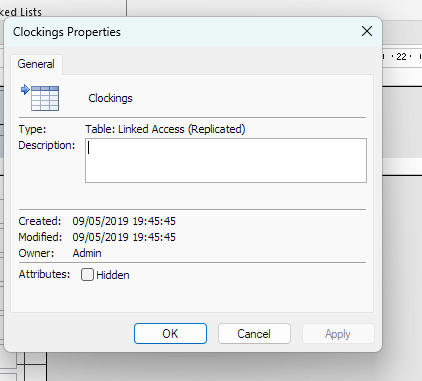
Task: Close the Clockings Properties dialog
Action: tap(367, 31)
